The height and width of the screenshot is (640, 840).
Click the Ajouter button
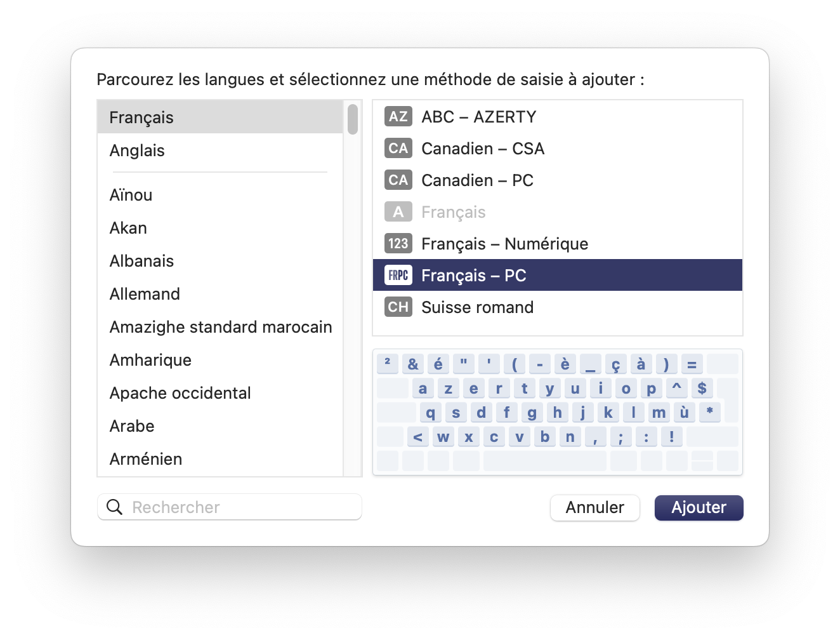click(x=699, y=507)
